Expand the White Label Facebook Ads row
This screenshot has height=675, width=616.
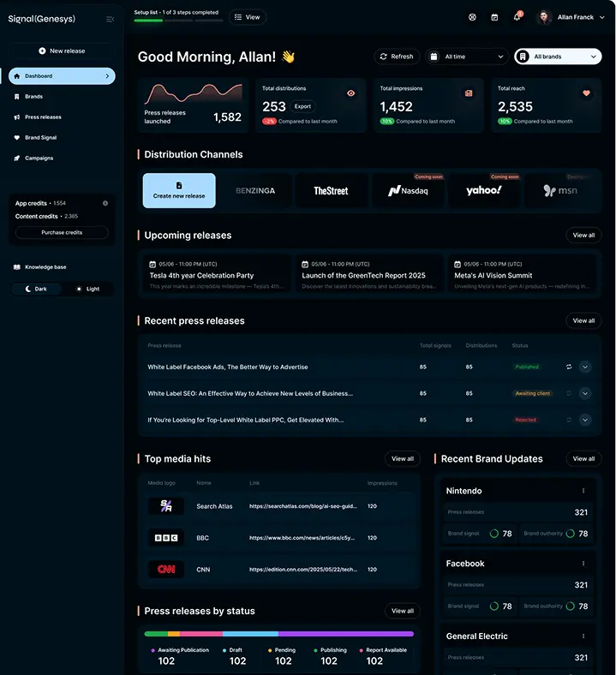click(585, 367)
